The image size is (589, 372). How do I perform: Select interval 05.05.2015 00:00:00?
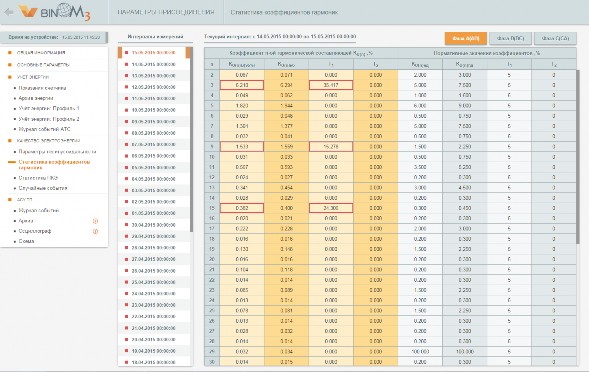click(153, 167)
